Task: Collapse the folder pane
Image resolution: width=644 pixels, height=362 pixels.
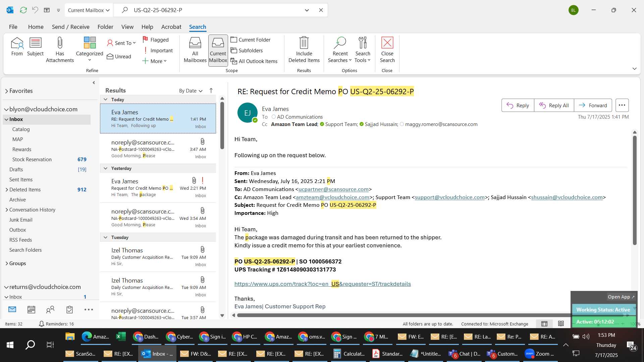Action: click(x=94, y=83)
